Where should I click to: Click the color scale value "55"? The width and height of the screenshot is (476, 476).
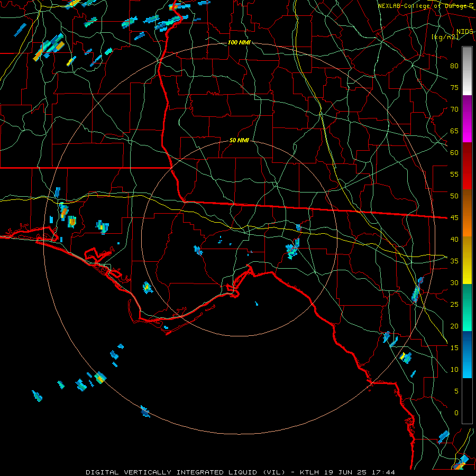tap(454, 174)
